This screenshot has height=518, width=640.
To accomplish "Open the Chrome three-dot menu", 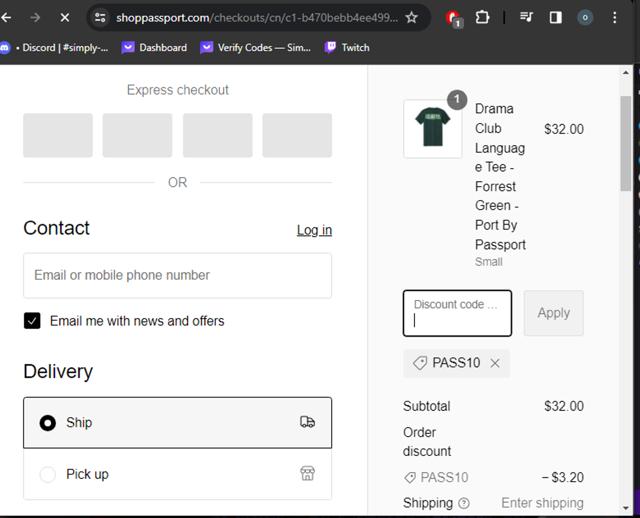I will (614, 18).
